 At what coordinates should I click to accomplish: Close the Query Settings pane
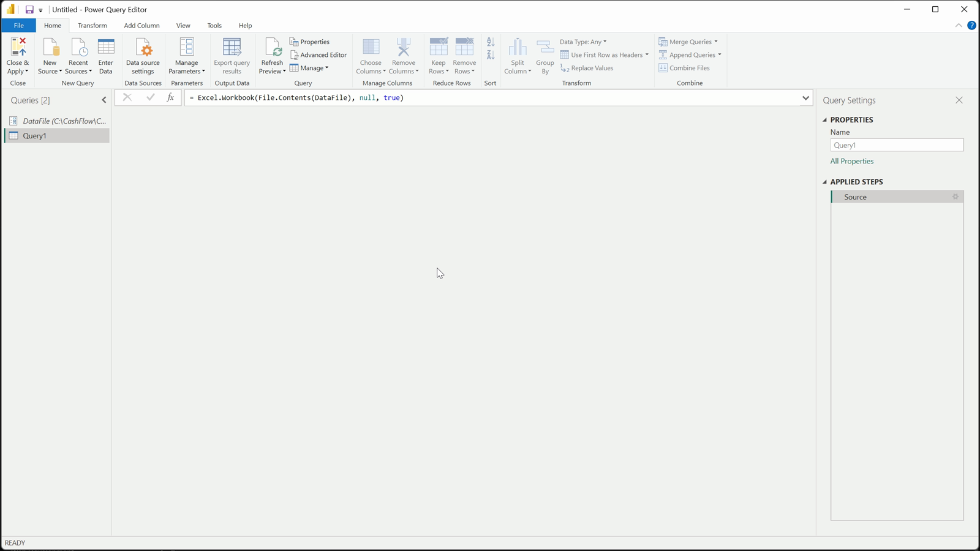point(959,100)
